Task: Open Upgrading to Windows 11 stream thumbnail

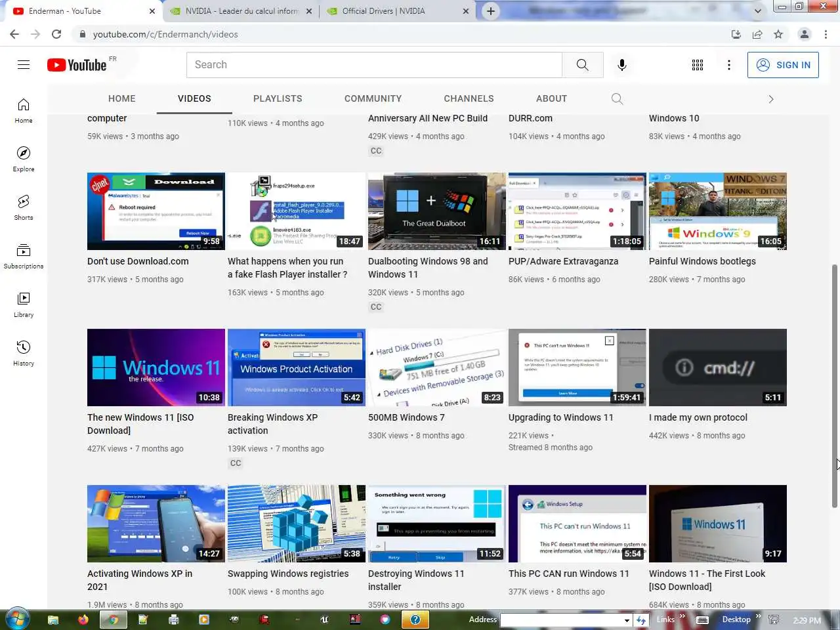Action: tap(577, 367)
